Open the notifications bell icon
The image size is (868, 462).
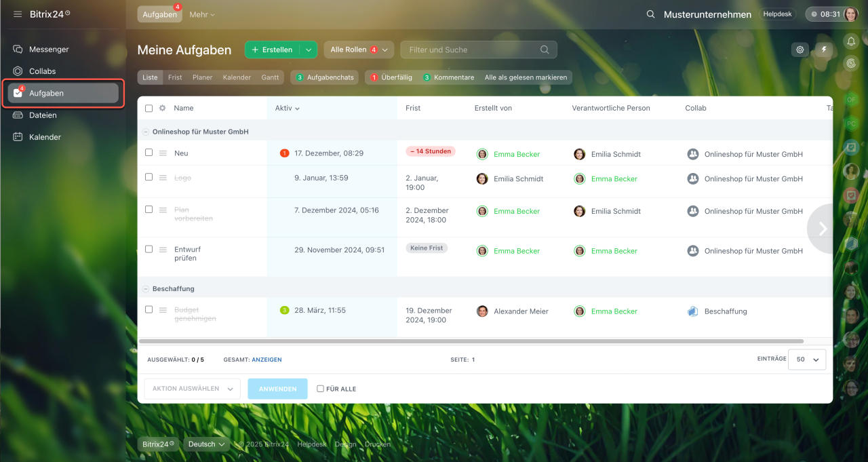tap(851, 42)
